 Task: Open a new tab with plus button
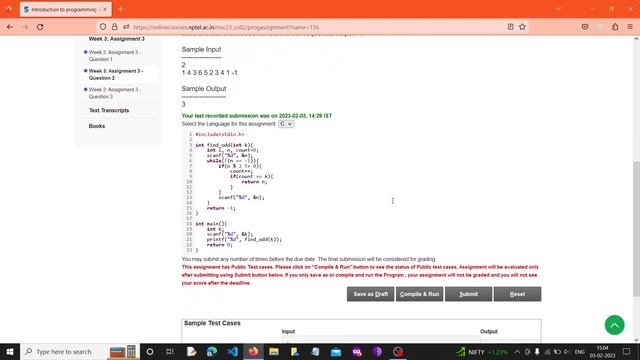(x=120, y=9)
